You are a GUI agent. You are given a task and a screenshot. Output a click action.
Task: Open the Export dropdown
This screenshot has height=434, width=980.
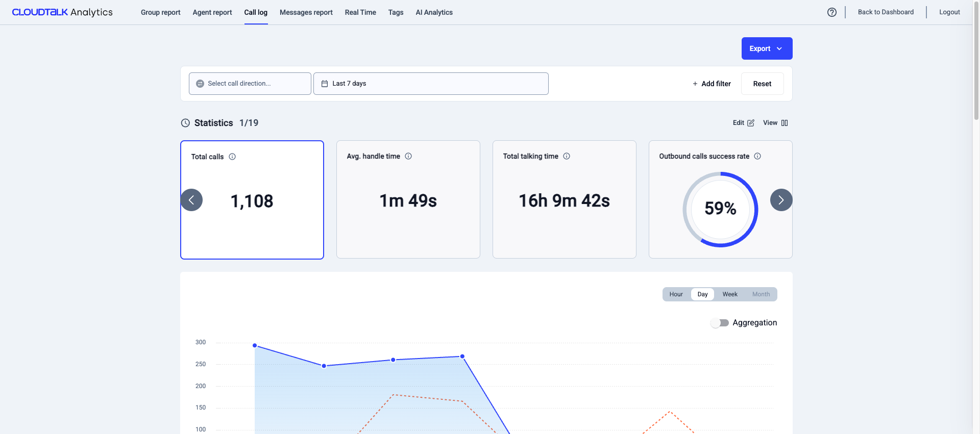point(767,48)
